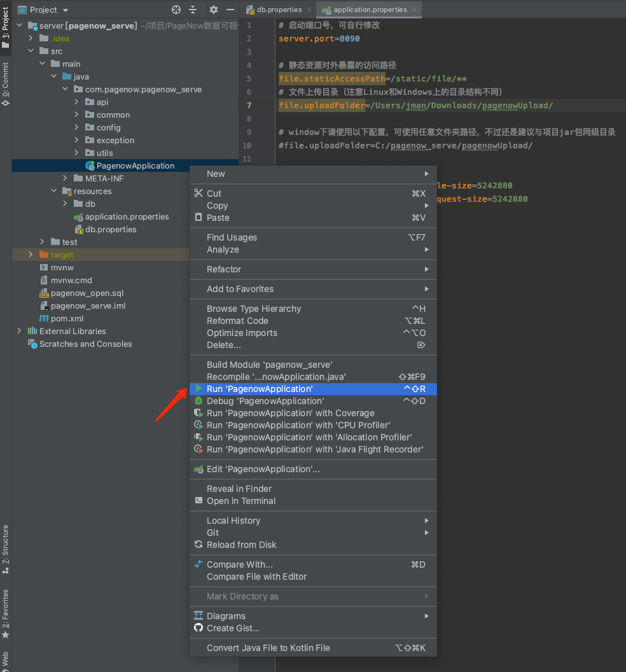Close the application.properties tab
This screenshot has width=626, height=672.
click(x=414, y=10)
